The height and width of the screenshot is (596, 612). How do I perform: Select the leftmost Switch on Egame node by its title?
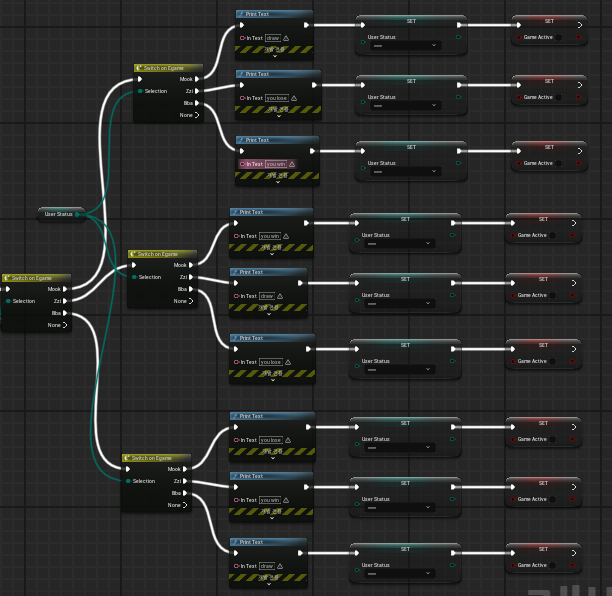click(x=36, y=278)
